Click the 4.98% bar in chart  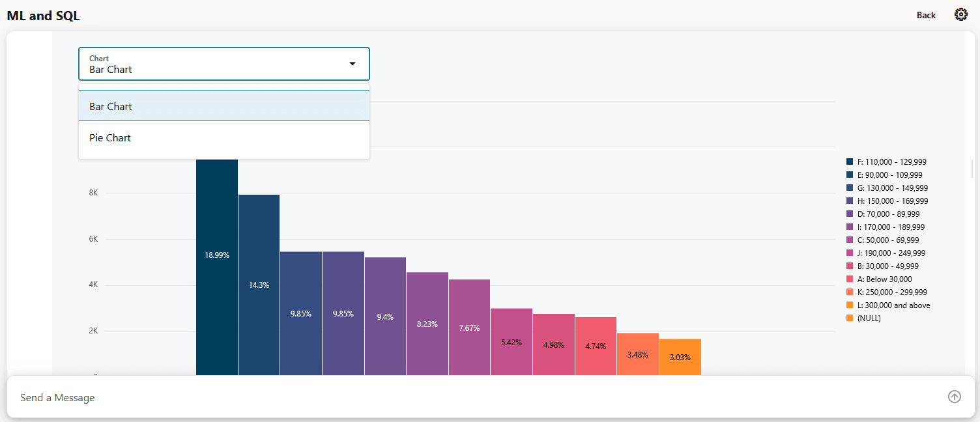tap(554, 345)
